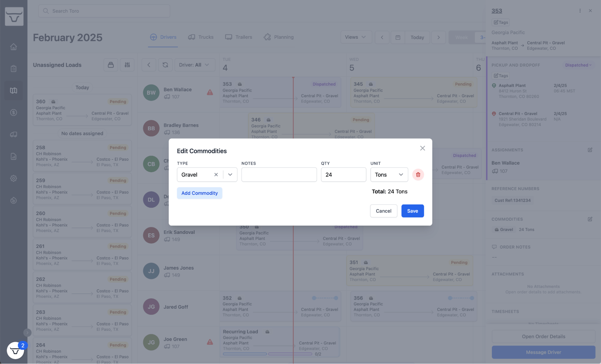Open the calendar date picker icon
This screenshot has height=364, width=601.
click(397, 37)
